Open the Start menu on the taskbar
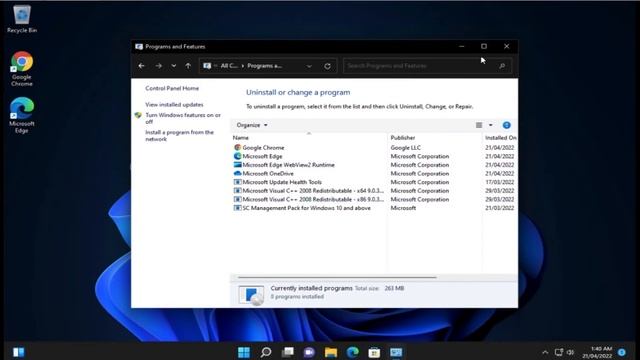Viewport: 640px width, 360px height. pyautogui.click(x=244, y=352)
